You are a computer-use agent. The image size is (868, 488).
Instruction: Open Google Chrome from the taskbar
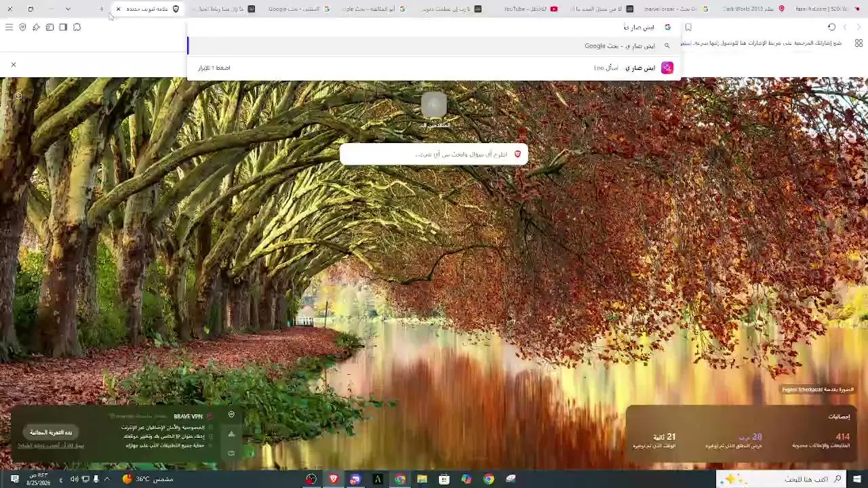click(x=488, y=479)
